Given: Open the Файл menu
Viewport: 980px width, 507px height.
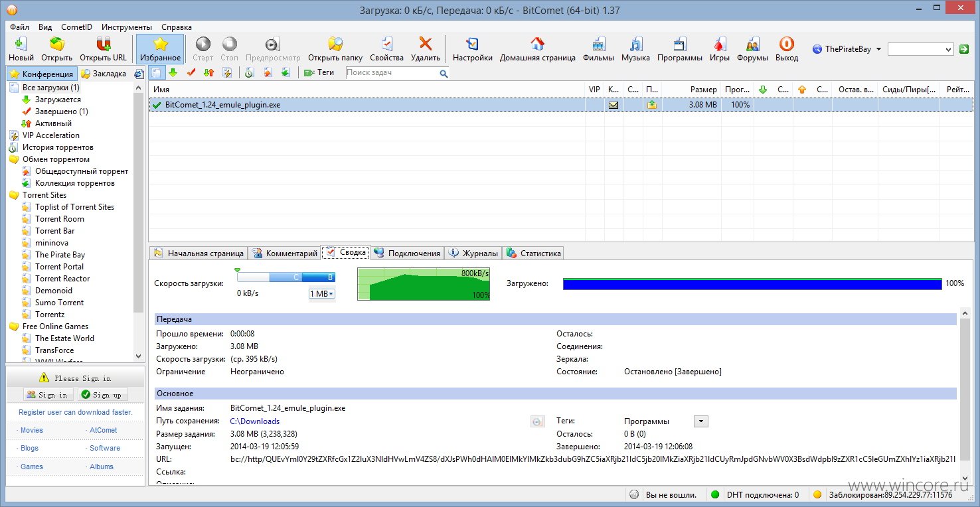Looking at the screenshot, I should click(20, 27).
